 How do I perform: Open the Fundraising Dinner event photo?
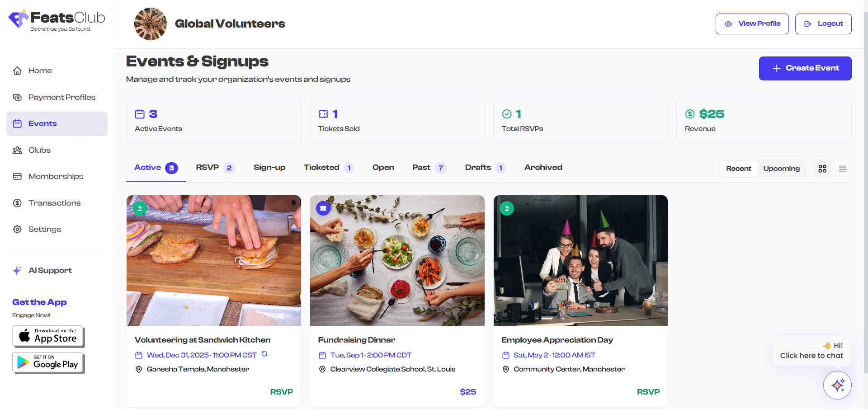tap(397, 260)
